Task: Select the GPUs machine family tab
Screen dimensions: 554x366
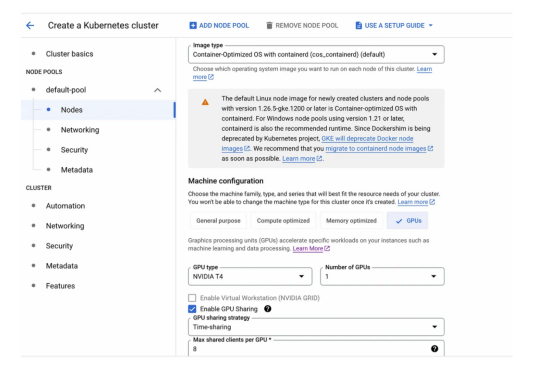Action: point(407,220)
